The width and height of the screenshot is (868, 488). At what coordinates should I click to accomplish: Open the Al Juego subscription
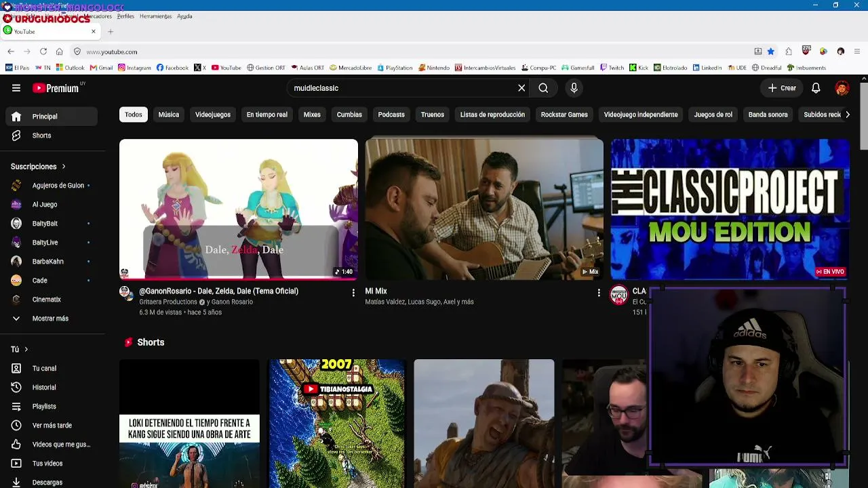52,205
